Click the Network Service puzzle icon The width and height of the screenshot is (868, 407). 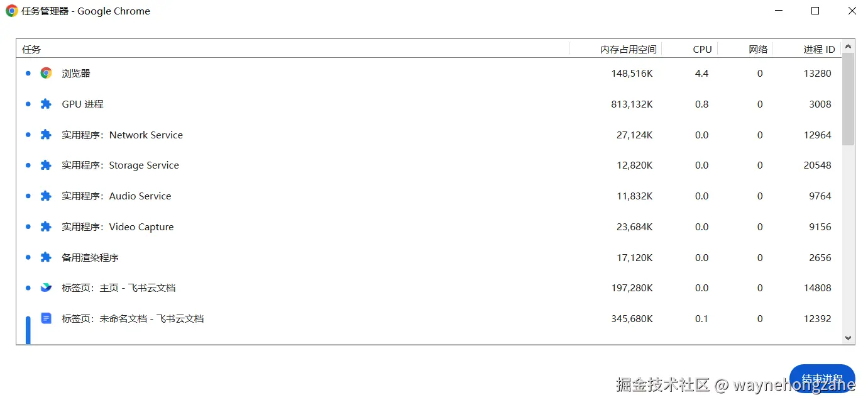(x=46, y=135)
